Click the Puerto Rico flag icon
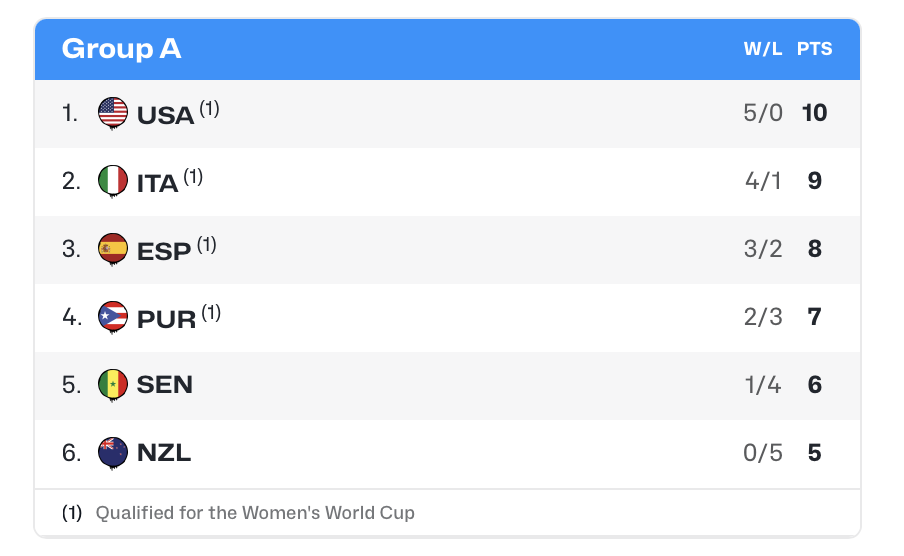 tap(113, 317)
